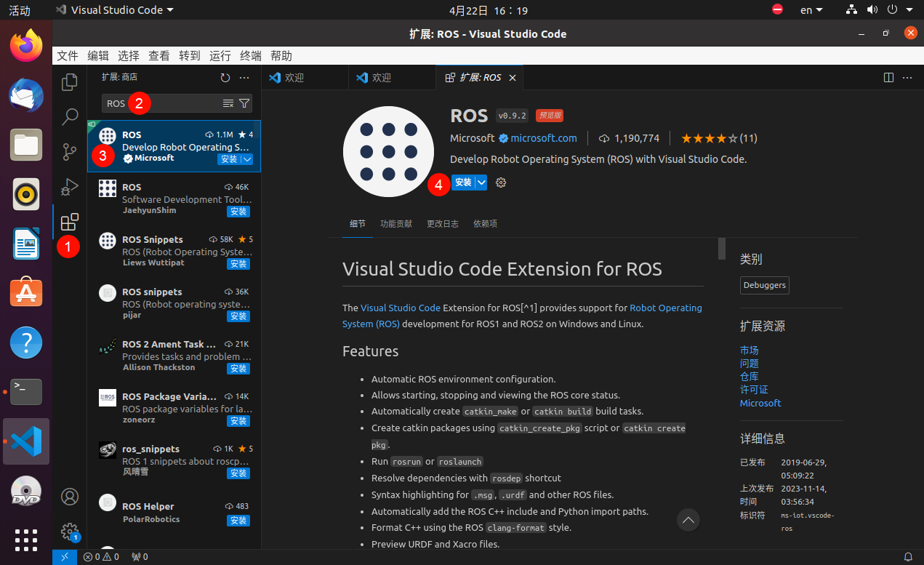The width and height of the screenshot is (924, 565).
Task: Close the 扩展: ROS editor tab
Action: pyautogui.click(x=513, y=78)
